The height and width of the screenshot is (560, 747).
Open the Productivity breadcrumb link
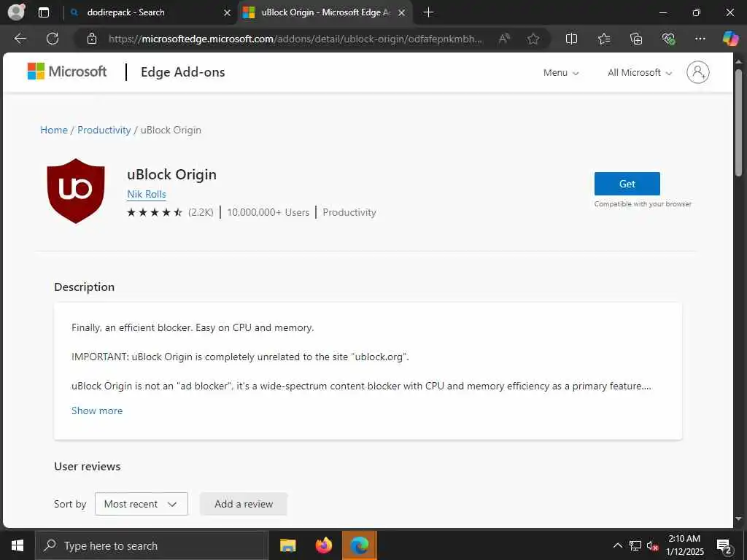(104, 130)
